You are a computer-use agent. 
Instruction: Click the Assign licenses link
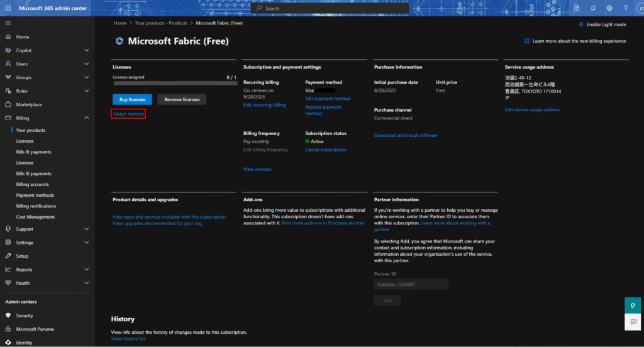click(x=128, y=114)
